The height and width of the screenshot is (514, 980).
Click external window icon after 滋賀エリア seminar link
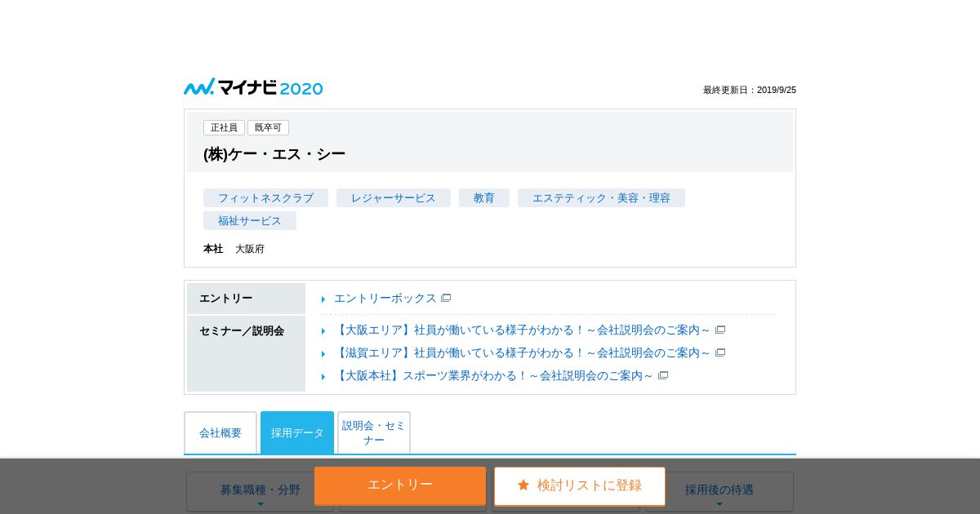coord(720,352)
